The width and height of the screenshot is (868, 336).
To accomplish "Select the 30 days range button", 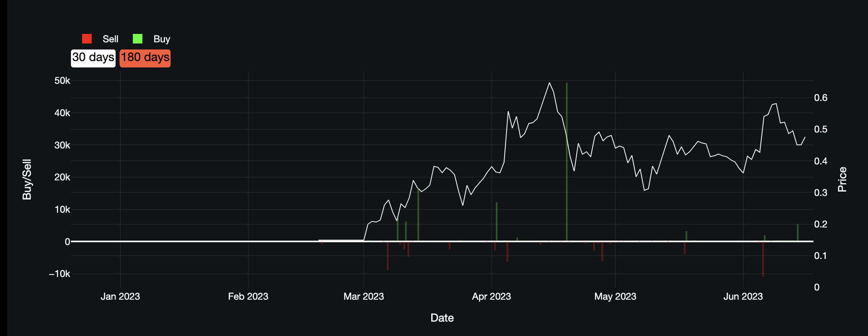I will point(93,58).
